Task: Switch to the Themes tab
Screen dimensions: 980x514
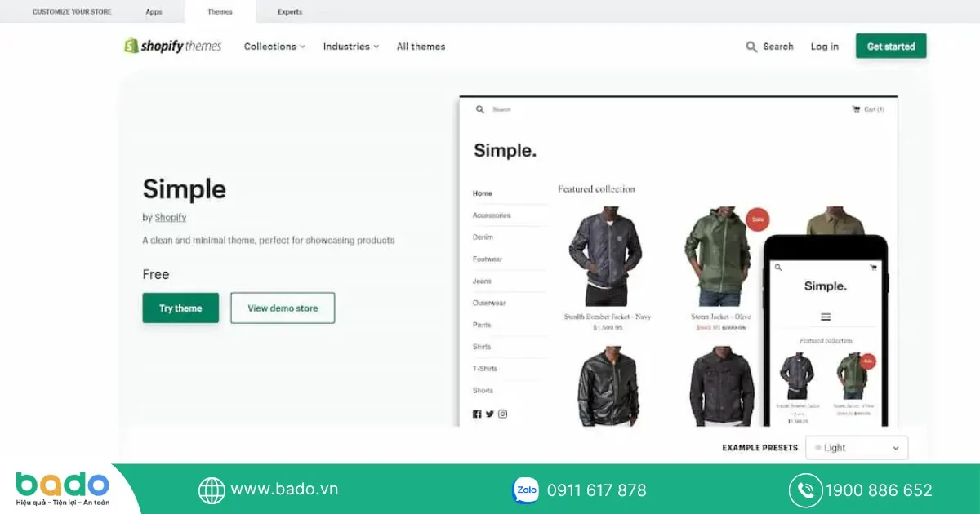Action: click(220, 11)
